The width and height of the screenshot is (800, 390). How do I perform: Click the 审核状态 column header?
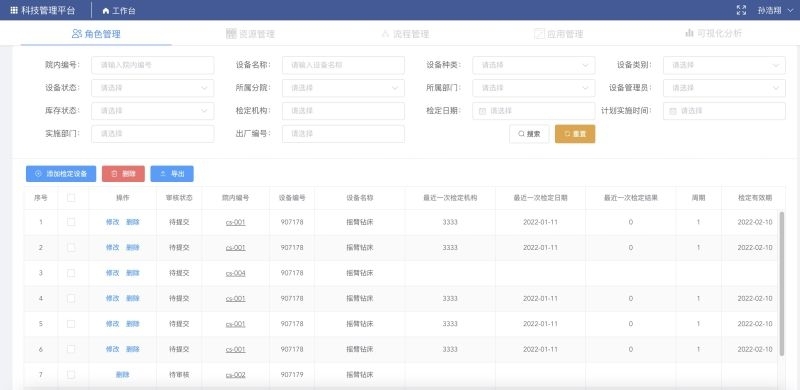[x=179, y=198]
